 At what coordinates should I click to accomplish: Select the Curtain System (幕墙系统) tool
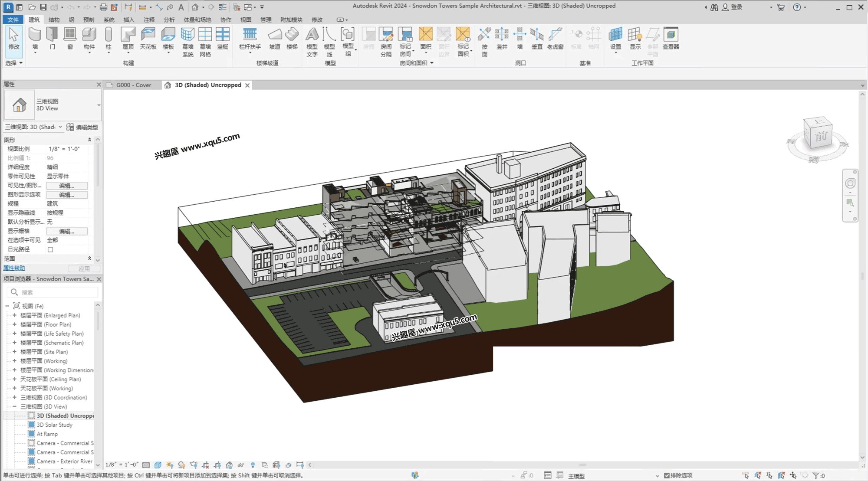point(187,42)
